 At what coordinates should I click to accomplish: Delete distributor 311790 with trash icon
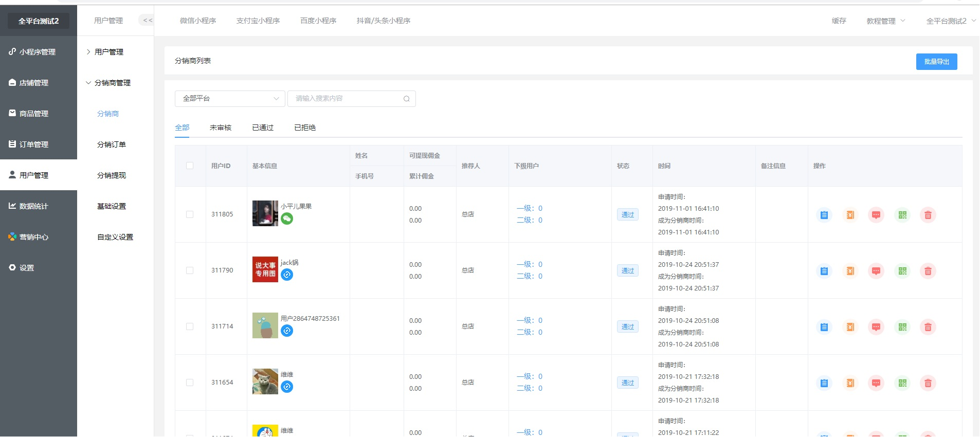click(928, 271)
